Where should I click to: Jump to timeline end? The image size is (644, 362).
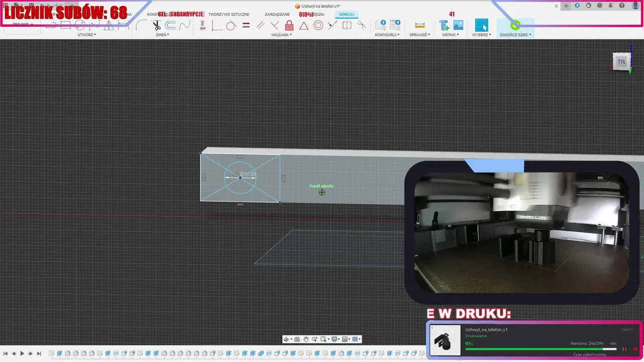tap(39, 354)
